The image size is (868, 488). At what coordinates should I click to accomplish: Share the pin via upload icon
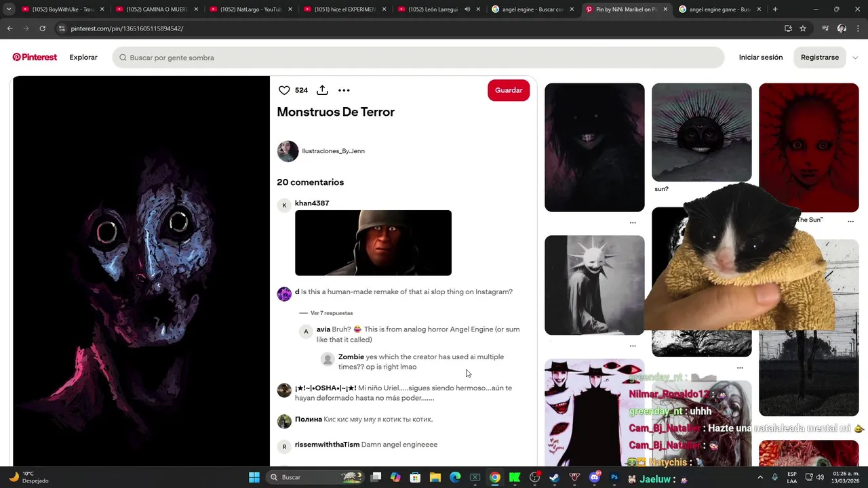click(322, 90)
